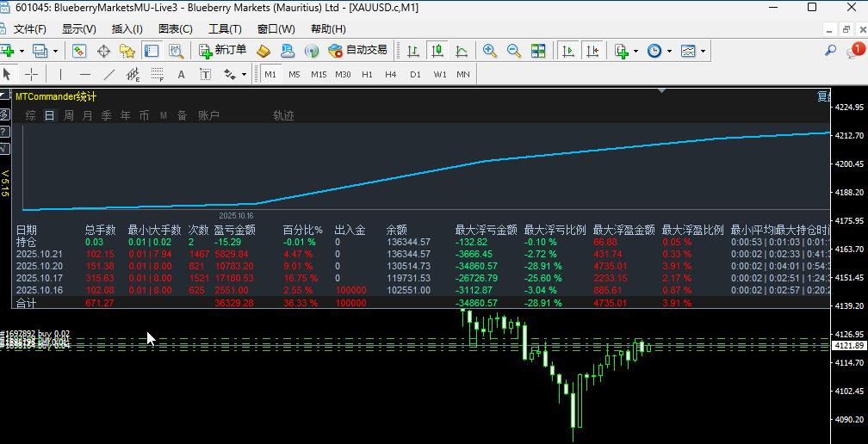The image size is (868, 444).
Task: Open the 账户 tab in MTCommander
Action: (x=208, y=115)
